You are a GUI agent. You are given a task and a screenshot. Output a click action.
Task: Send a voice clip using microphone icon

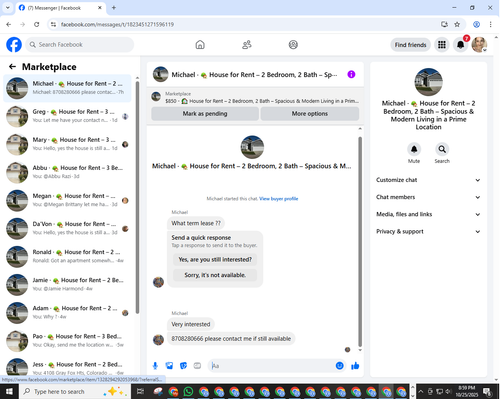click(x=155, y=366)
